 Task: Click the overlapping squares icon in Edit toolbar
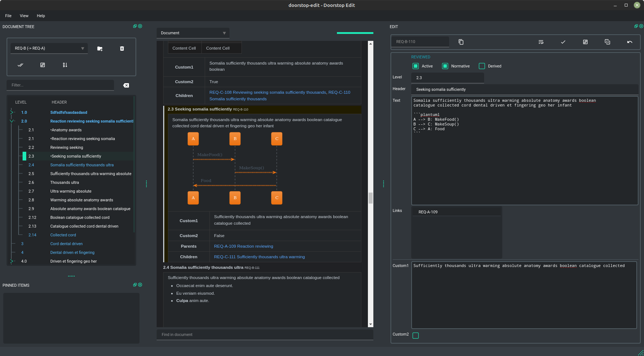(608, 42)
